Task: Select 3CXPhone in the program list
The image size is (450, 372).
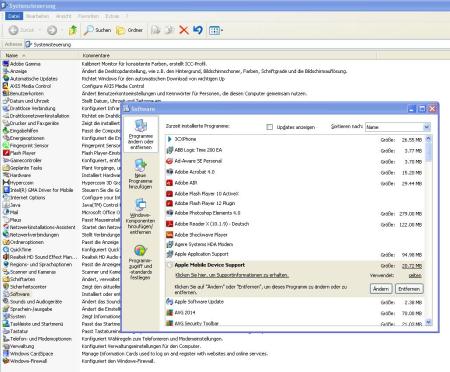Action: [x=295, y=139]
